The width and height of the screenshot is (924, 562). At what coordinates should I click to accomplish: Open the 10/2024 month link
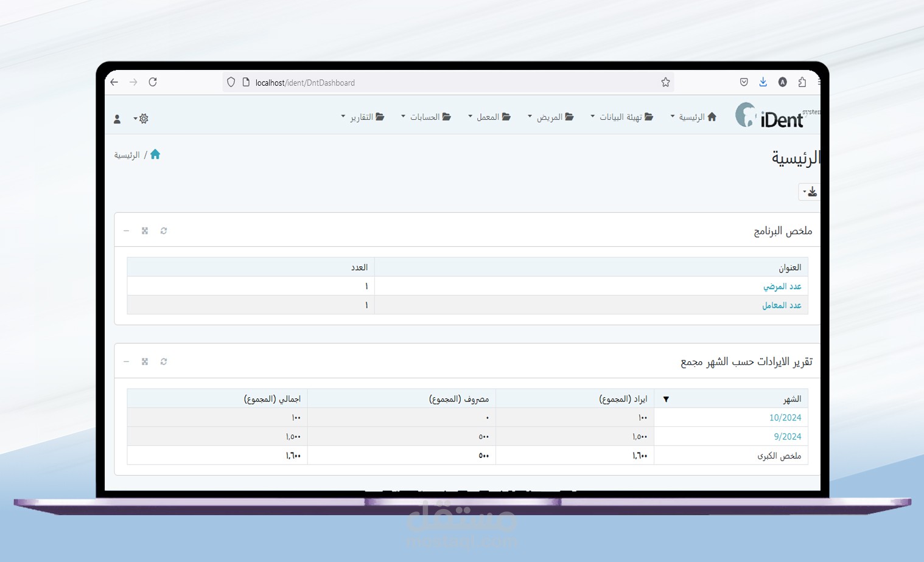point(785,418)
